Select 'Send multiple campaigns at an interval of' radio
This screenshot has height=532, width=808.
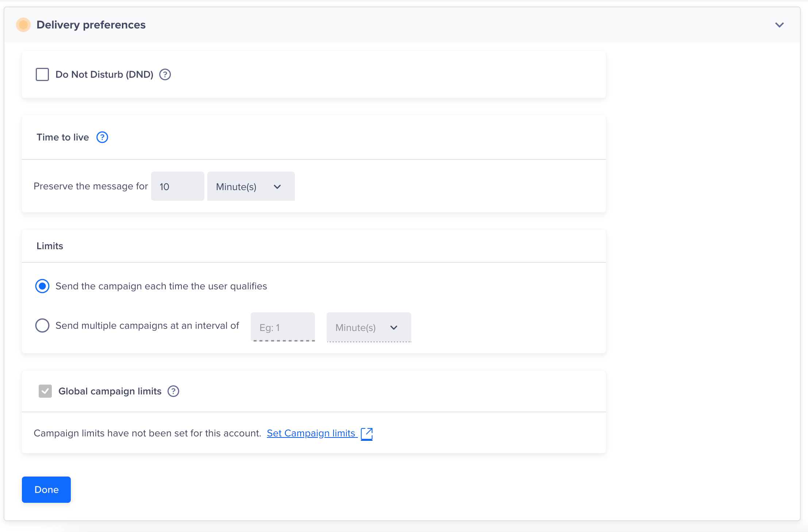click(42, 325)
